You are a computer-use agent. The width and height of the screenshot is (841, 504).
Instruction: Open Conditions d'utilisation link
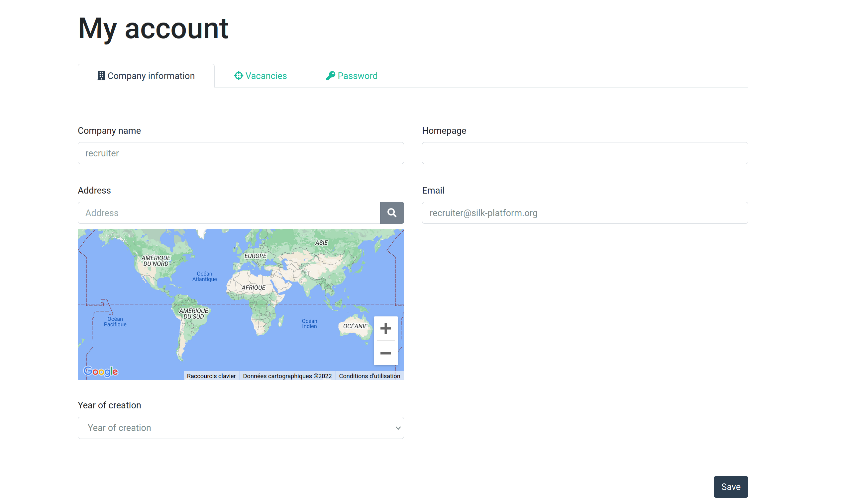(369, 376)
